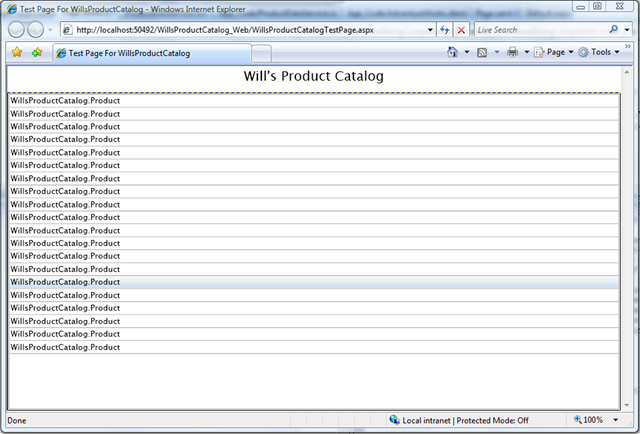The image size is (640, 434).
Task: Open a new blank tab
Action: (x=261, y=53)
